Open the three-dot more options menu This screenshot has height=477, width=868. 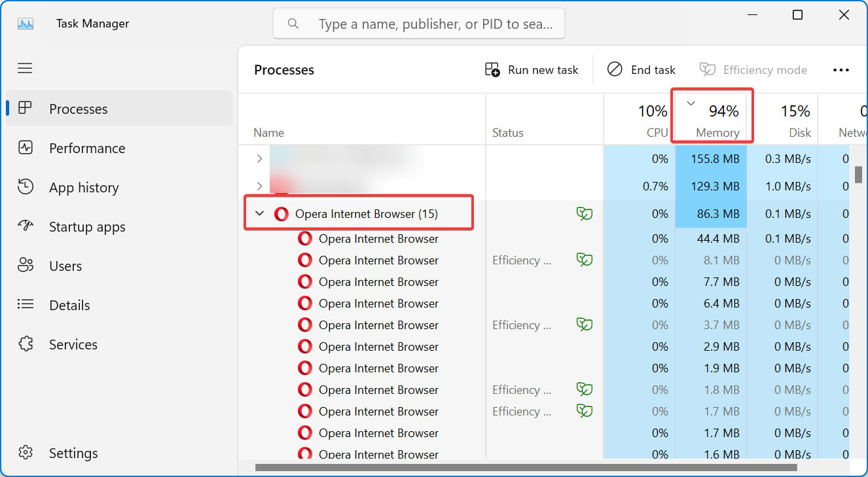[x=841, y=70]
